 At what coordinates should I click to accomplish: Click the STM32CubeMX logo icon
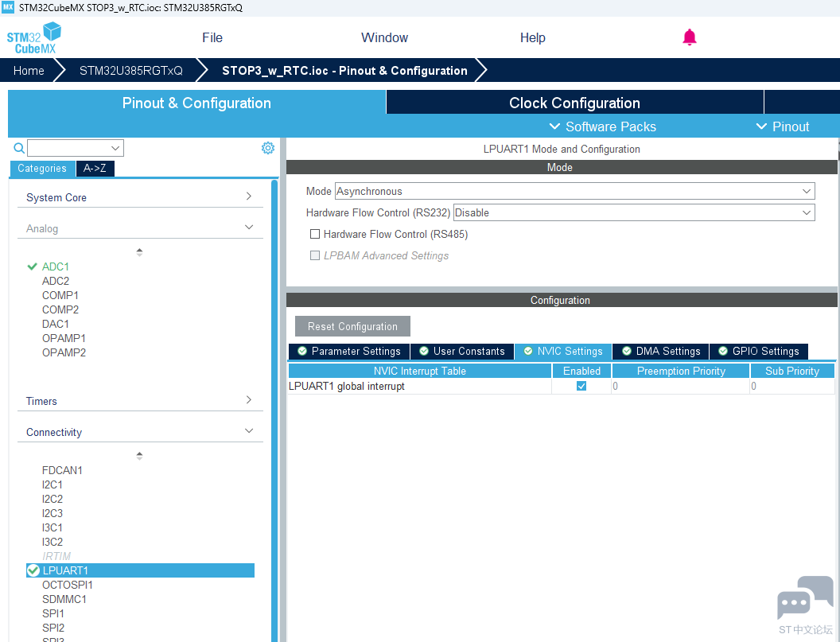point(33,37)
